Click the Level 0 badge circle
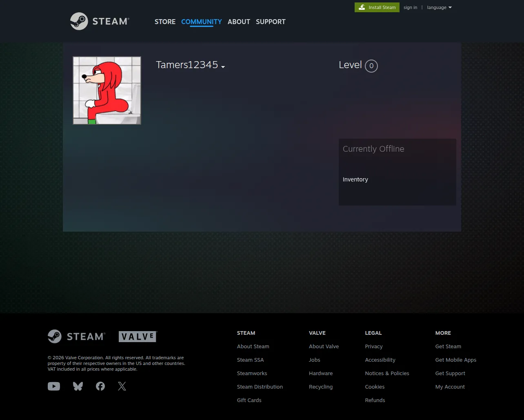524x420 pixels. (x=371, y=66)
